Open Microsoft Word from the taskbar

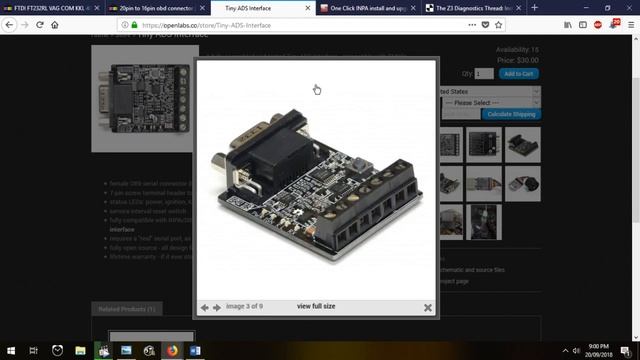click(x=195, y=351)
